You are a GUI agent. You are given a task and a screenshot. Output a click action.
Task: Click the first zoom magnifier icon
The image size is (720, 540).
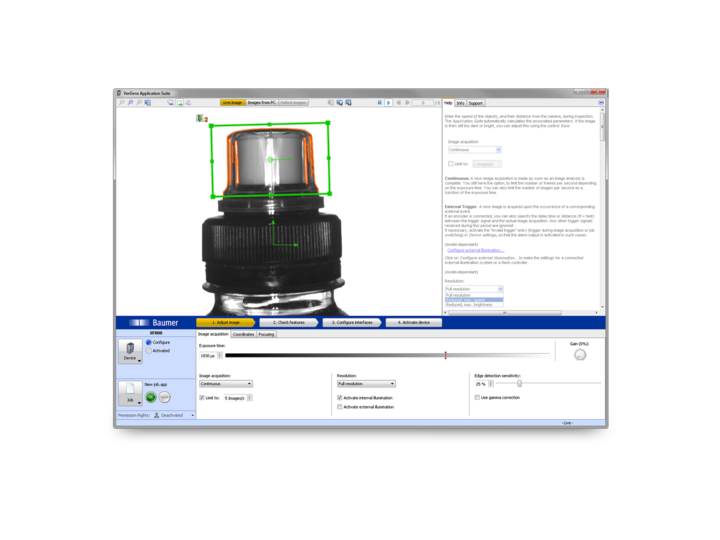[121, 102]
